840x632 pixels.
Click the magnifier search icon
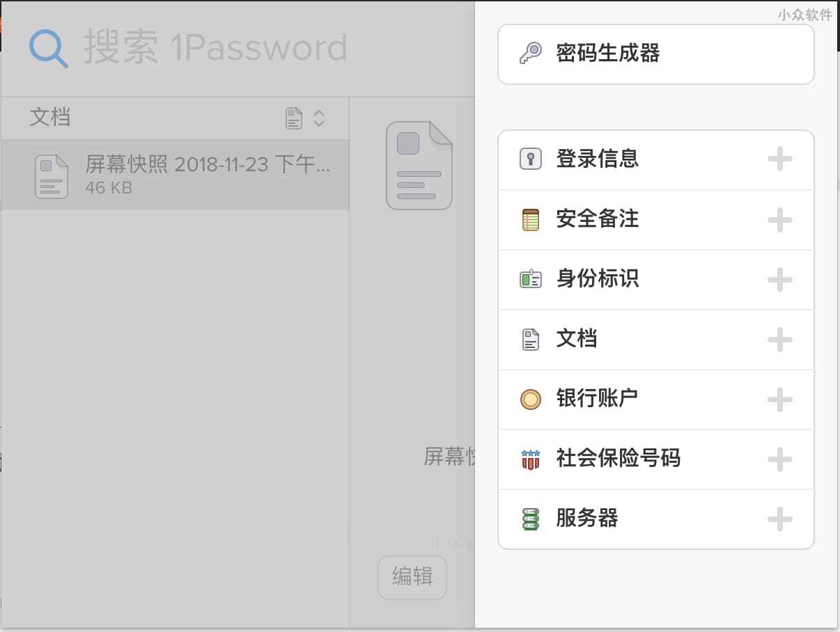tap(48, 49)
